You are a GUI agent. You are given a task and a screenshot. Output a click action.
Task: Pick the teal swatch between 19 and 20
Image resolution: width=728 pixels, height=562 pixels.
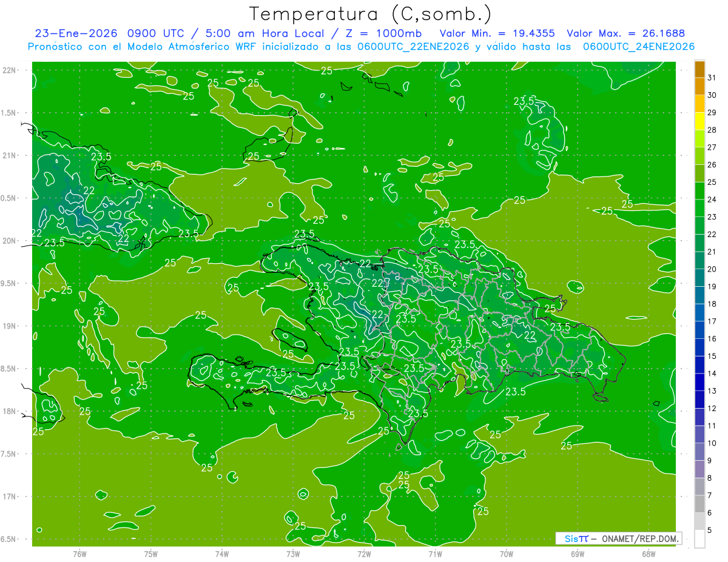[x=699, y=278]
